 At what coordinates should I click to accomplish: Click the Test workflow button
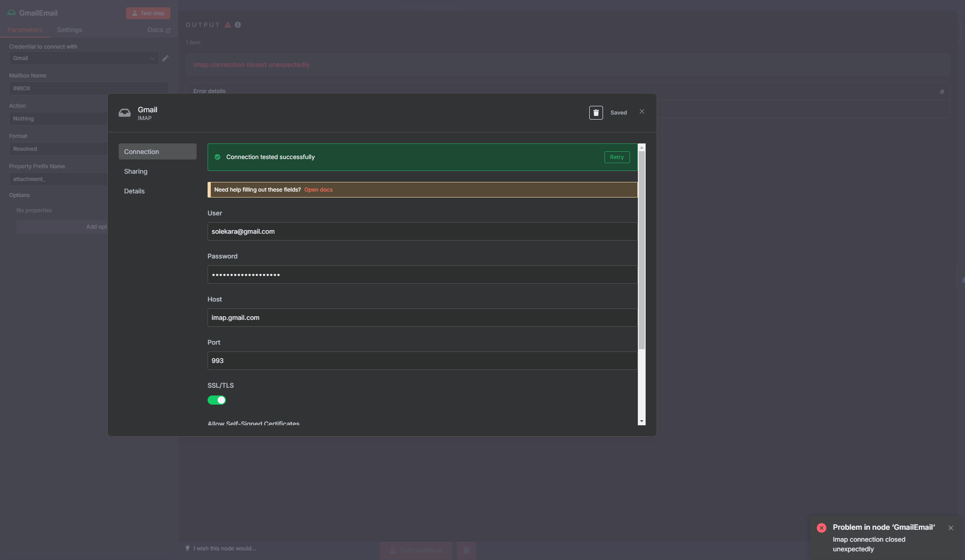pyautogui.click(x=416, y=550)
